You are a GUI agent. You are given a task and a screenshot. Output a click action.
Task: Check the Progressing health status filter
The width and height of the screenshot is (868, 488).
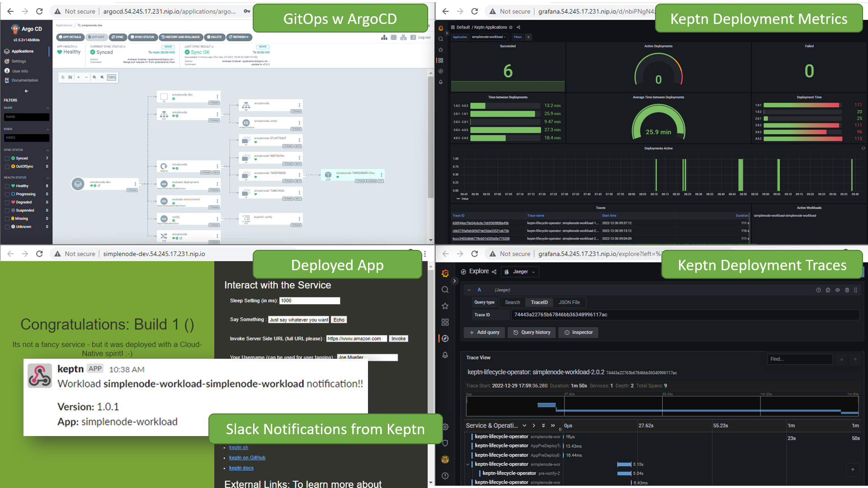[x=7, y=194]
